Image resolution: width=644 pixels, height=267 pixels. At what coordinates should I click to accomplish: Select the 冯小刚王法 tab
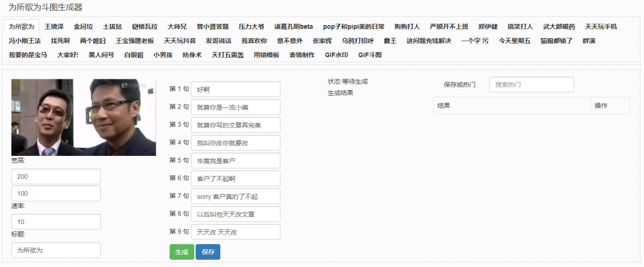click(24, 41)
